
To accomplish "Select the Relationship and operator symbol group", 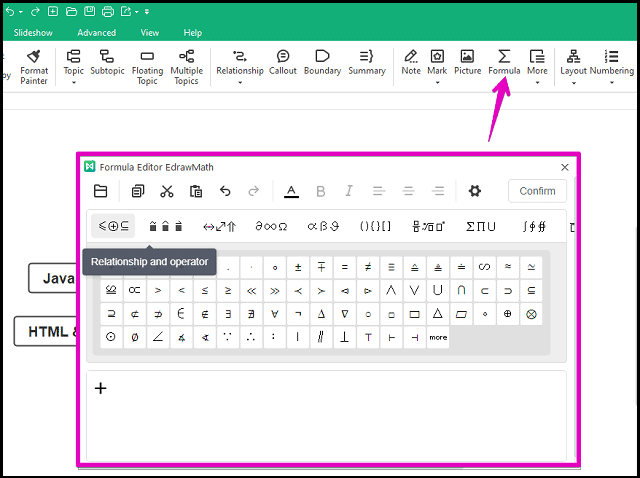I will [113, 226].
